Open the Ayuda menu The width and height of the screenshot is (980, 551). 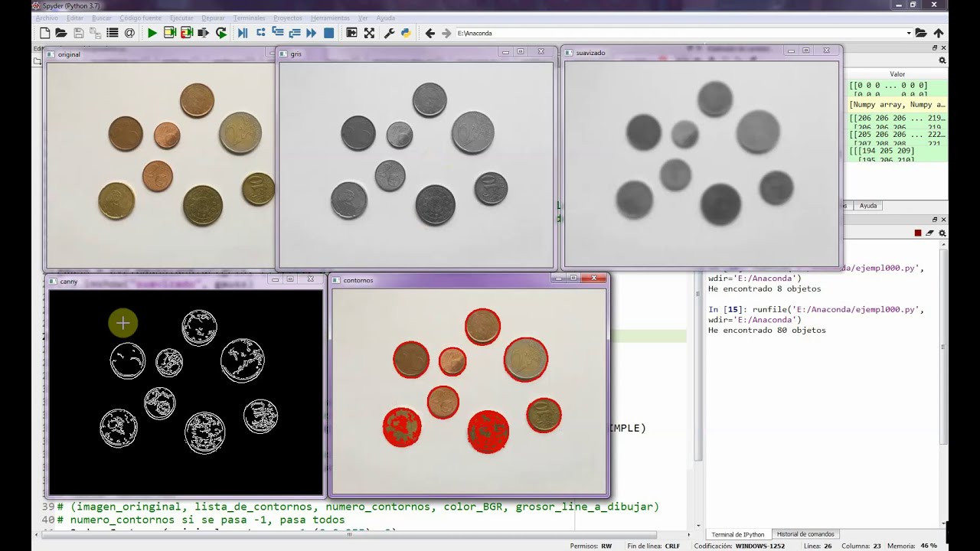click(386, 18)
